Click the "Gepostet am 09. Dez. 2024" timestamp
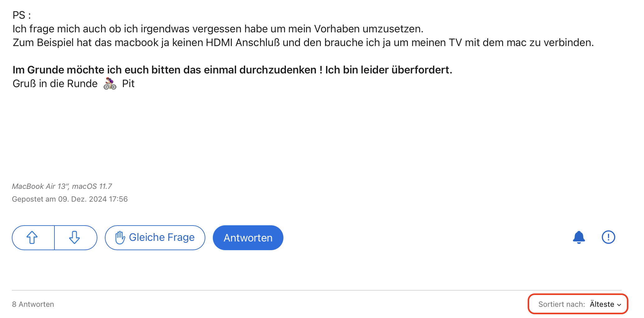This screenshot has width=644, height=318. pos(70,199)
